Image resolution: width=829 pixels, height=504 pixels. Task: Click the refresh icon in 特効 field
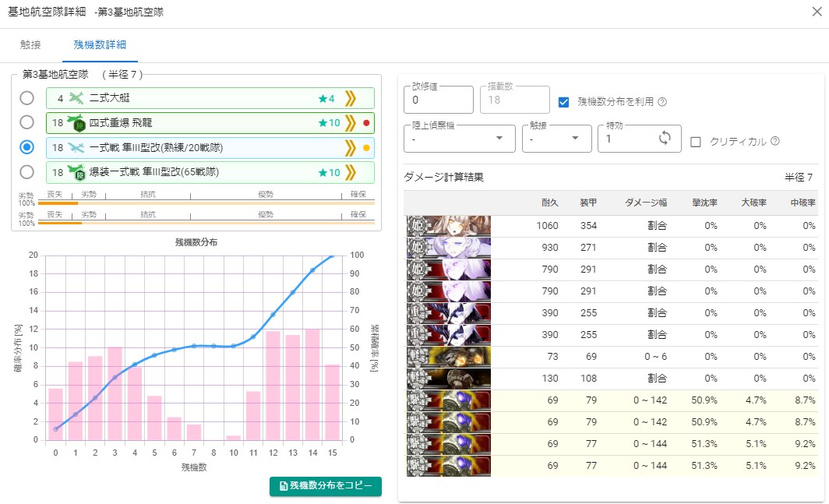[665, 138]
